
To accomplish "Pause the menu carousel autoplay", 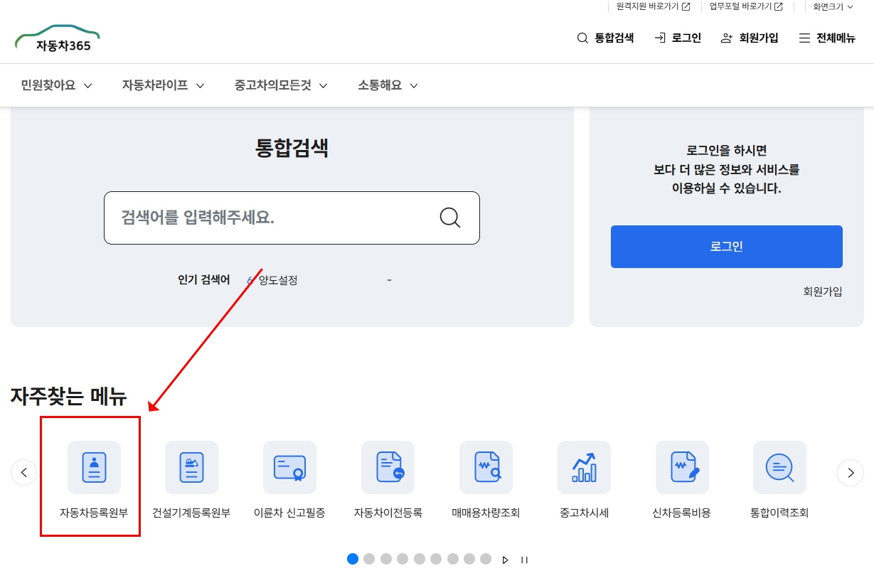I will 524,560.
